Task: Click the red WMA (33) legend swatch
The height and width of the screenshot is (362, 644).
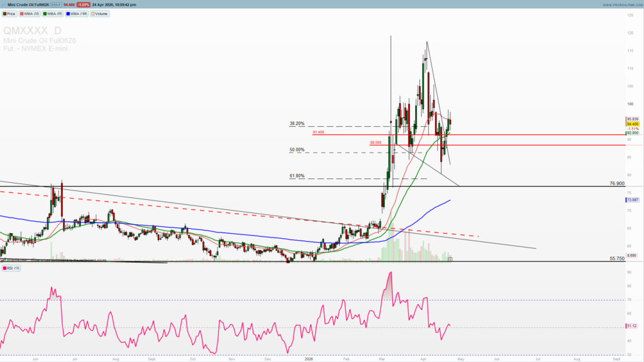Action: (x=21, y=13)
